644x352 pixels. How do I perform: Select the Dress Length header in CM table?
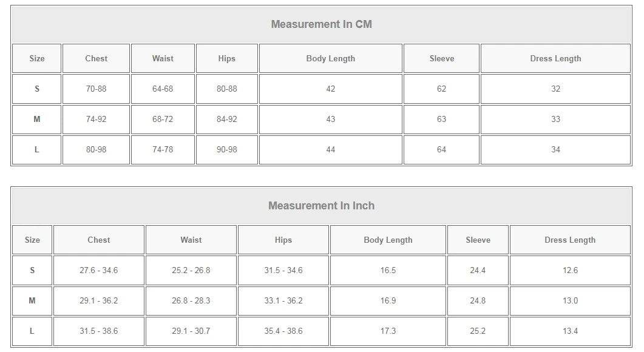(x=555, y=58)
